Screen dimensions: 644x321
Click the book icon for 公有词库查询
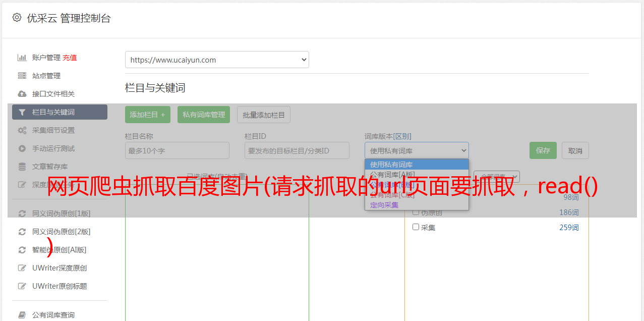[22, 315]
